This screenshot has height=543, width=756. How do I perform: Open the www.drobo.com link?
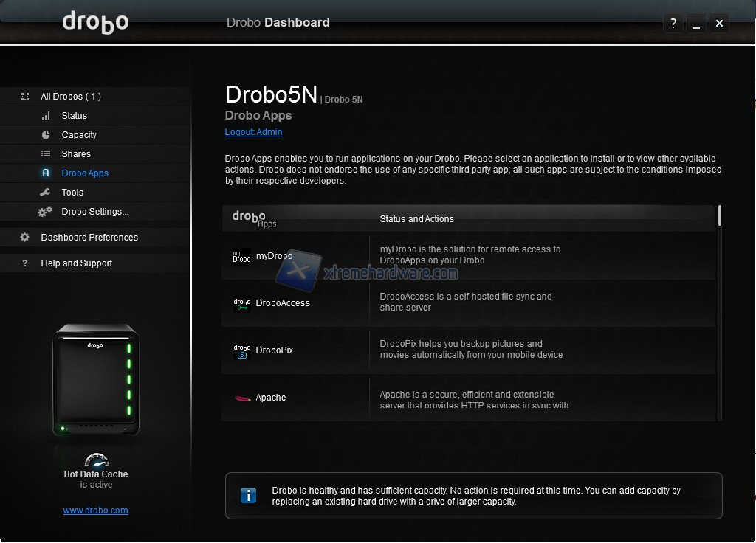coord(96,510)
